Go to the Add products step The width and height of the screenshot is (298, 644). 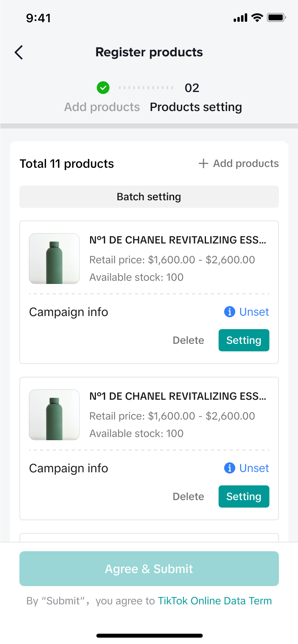[102, 107]
